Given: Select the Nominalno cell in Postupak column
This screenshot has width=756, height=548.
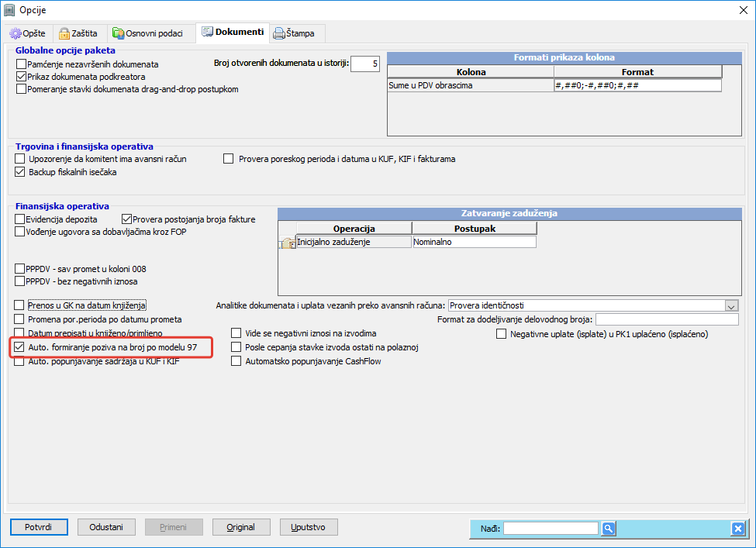Looking at the screenshot, I should click(x=473, y=242).
